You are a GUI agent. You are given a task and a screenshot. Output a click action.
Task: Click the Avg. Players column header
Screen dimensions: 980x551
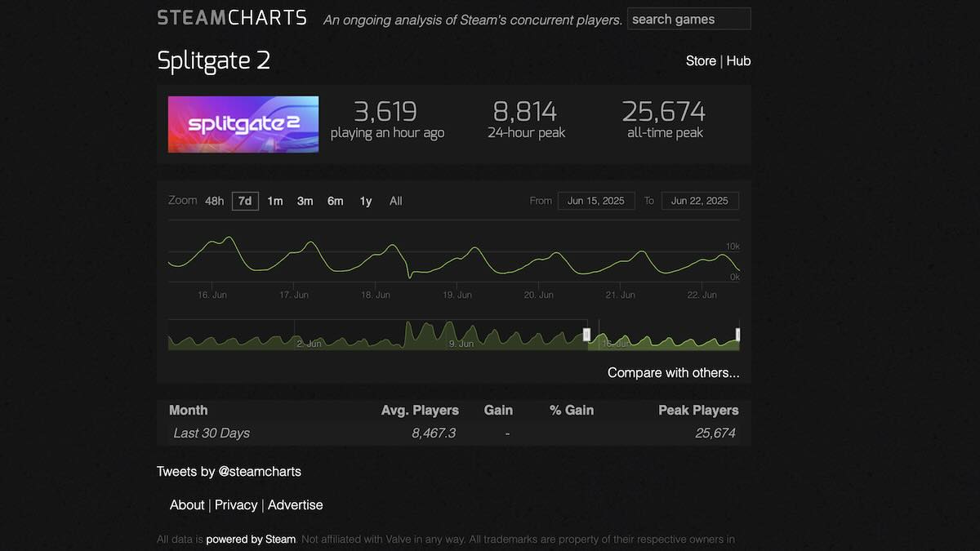(420, 411)
